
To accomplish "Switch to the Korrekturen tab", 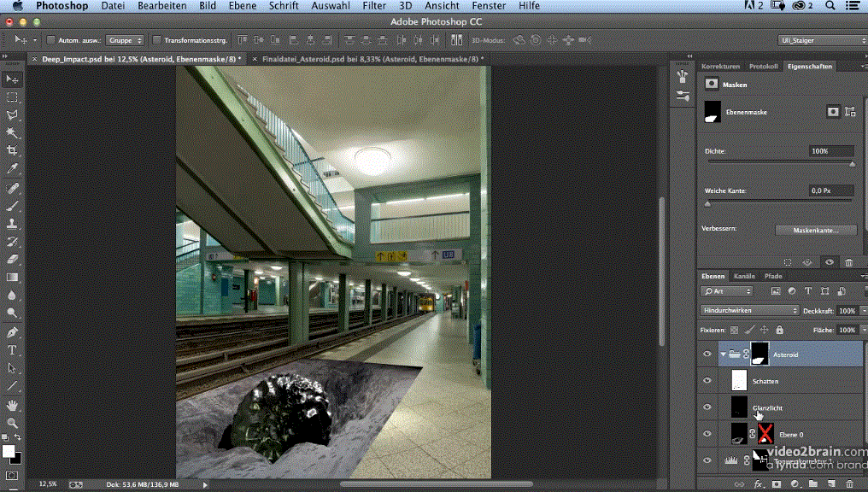I will click(x=720, y=67).
